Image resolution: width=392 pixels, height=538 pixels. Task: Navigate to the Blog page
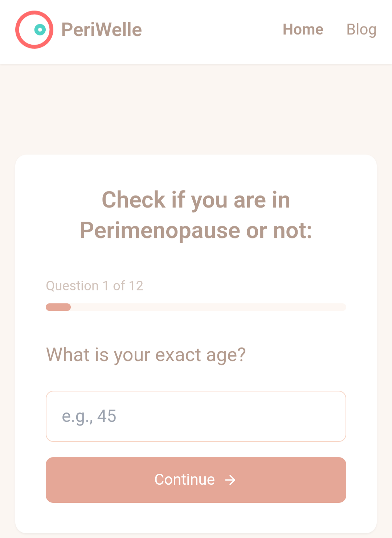(361, 30)
